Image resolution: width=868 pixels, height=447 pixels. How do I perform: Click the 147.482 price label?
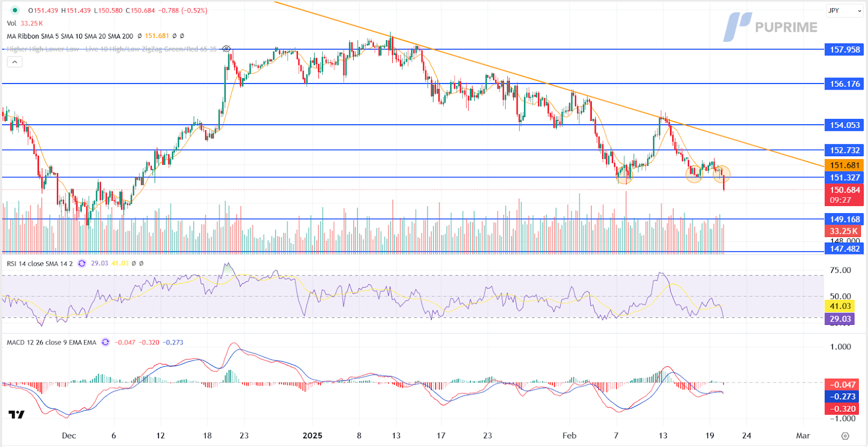(845, 248)
